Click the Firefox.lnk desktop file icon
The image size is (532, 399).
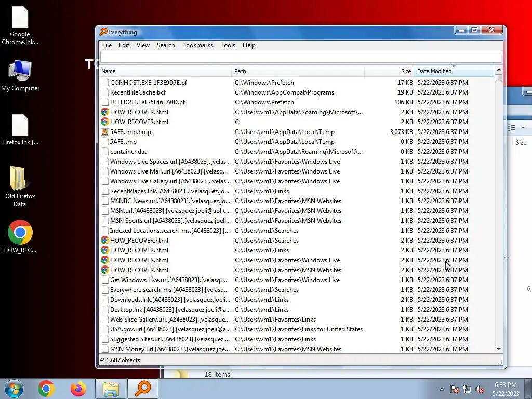pyautogui.click(x=20, y=130)
